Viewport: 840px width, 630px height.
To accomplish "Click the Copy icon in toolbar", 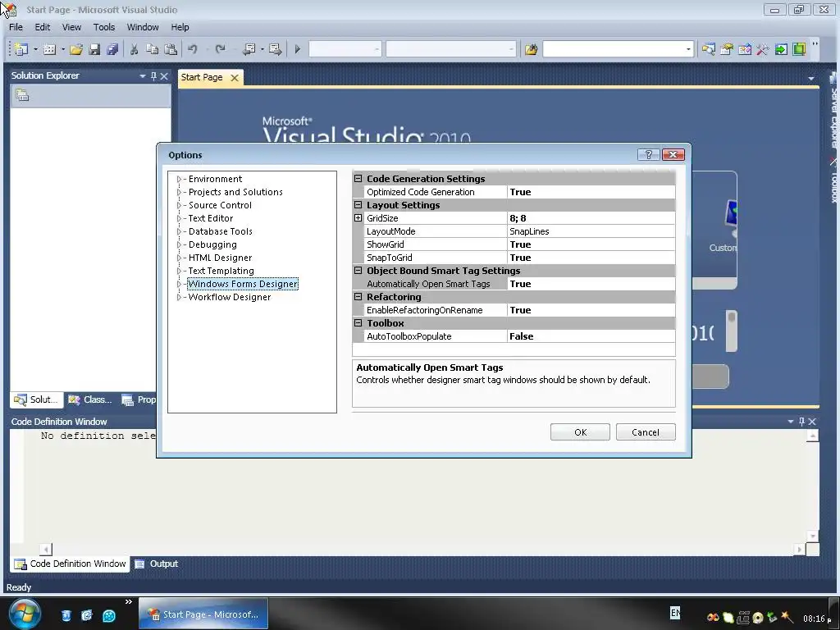I will 152,49.
